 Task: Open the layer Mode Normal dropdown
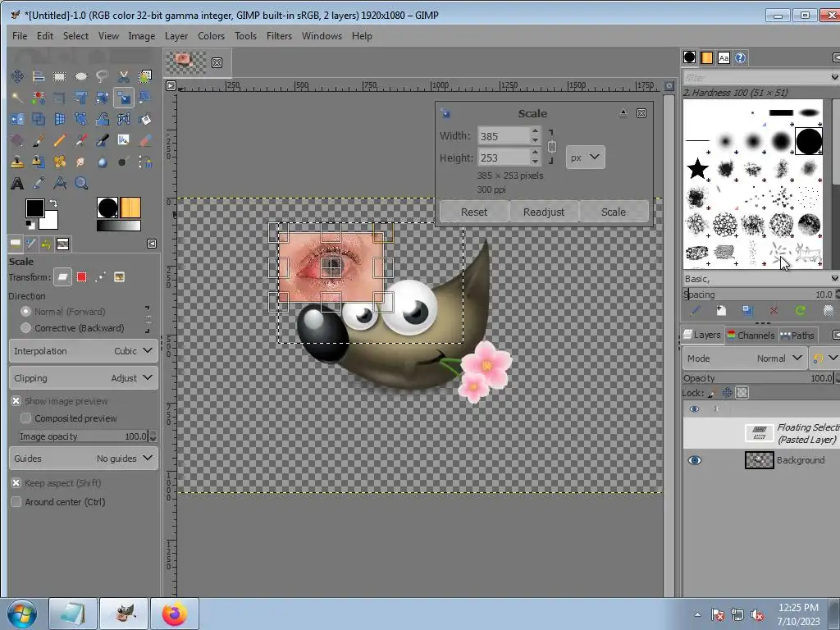point(744,358)
